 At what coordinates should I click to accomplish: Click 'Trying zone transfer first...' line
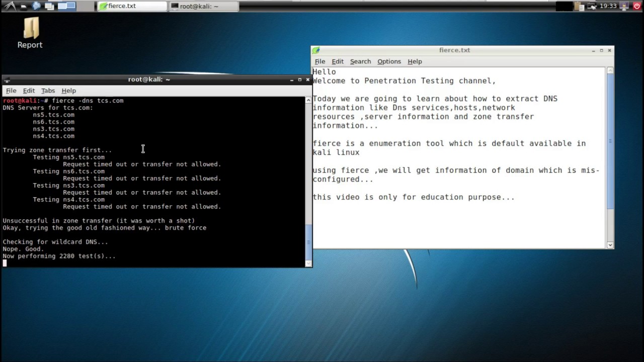pos(57,150)
